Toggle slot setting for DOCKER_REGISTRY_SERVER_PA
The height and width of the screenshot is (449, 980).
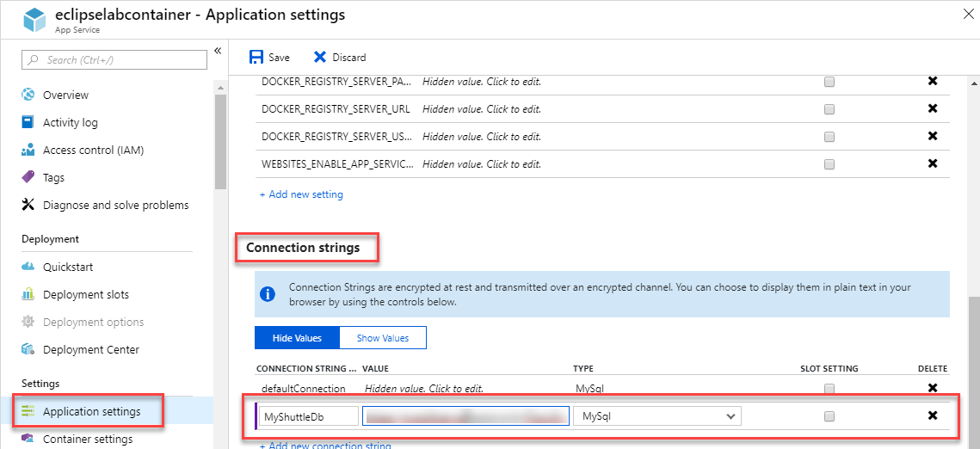[x=829, y=82]
